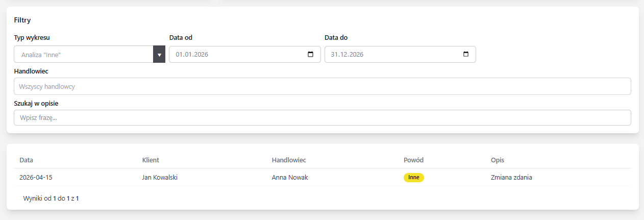The image size is (644, 220).
Task: Click the Opis column header
Action: (498, 160)
